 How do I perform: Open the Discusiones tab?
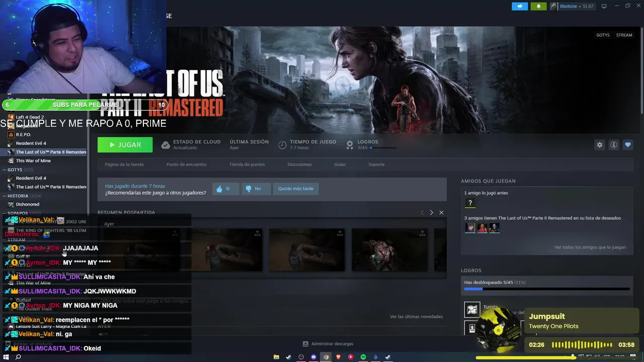click(299, 164)
